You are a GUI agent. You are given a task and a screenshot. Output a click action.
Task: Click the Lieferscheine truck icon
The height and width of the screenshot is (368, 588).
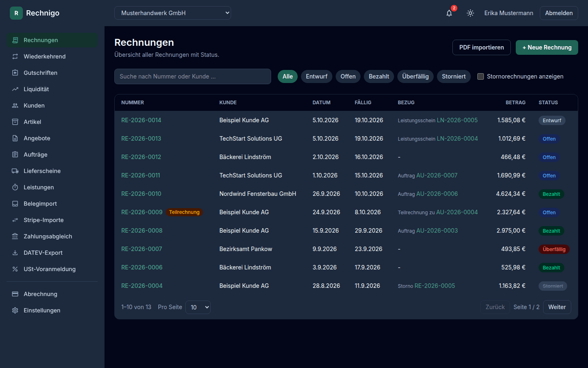click(x=15, y=171)
